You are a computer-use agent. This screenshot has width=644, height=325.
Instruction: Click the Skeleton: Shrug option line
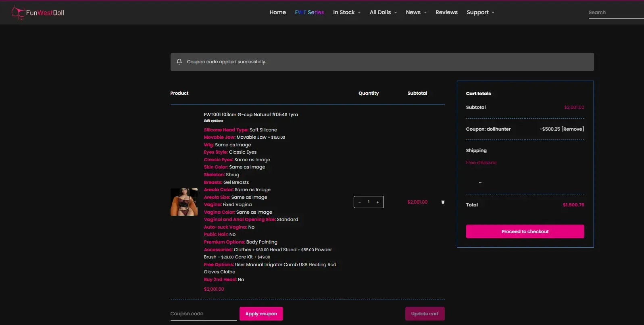tap(221, 175)
